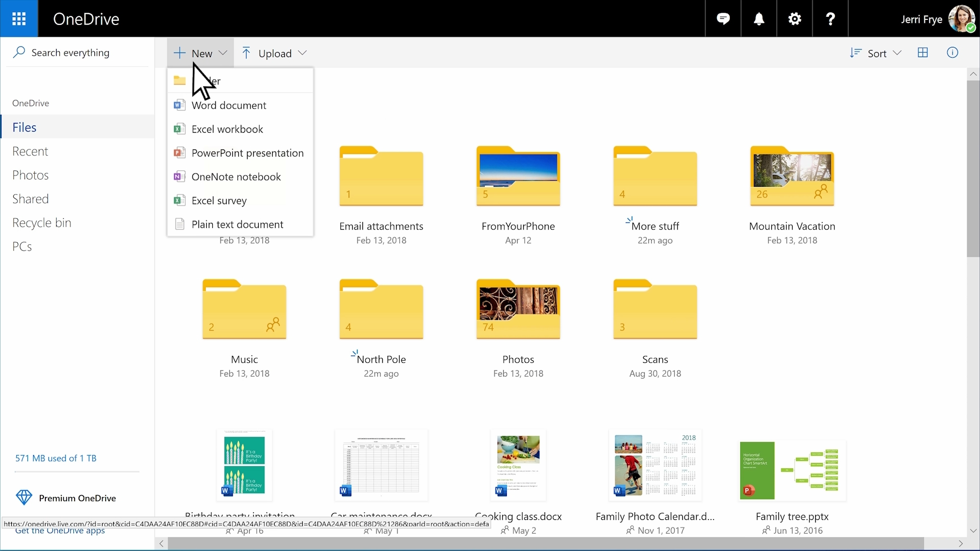Switch to tiles view layout icon
The width and height of the screenshot is (980, 551).
point(923,53)
